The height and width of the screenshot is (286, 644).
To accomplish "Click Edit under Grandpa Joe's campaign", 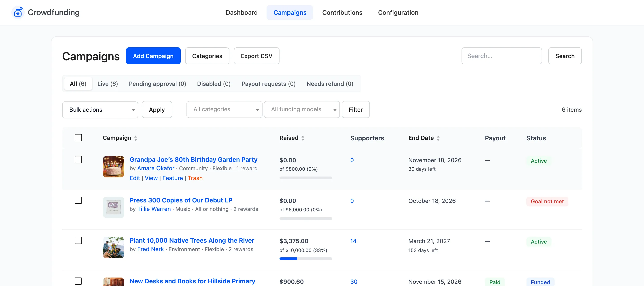I will [134, 178].
